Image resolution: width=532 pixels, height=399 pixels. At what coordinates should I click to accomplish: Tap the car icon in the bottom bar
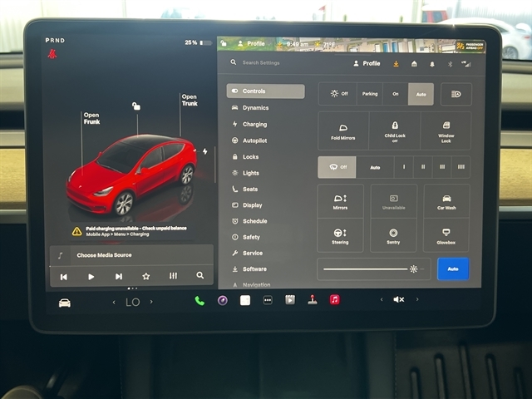click(x=65, y=303)
